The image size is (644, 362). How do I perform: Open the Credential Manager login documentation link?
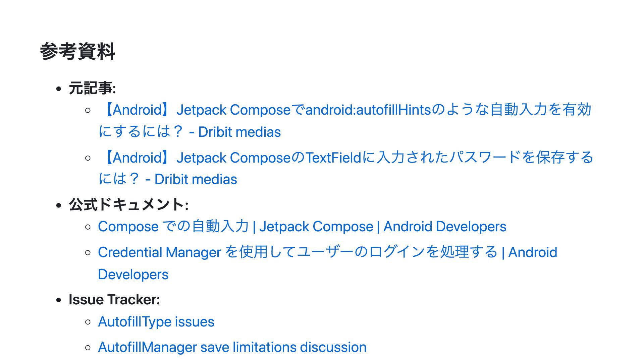pyautogui.click(x=327, y=252)
